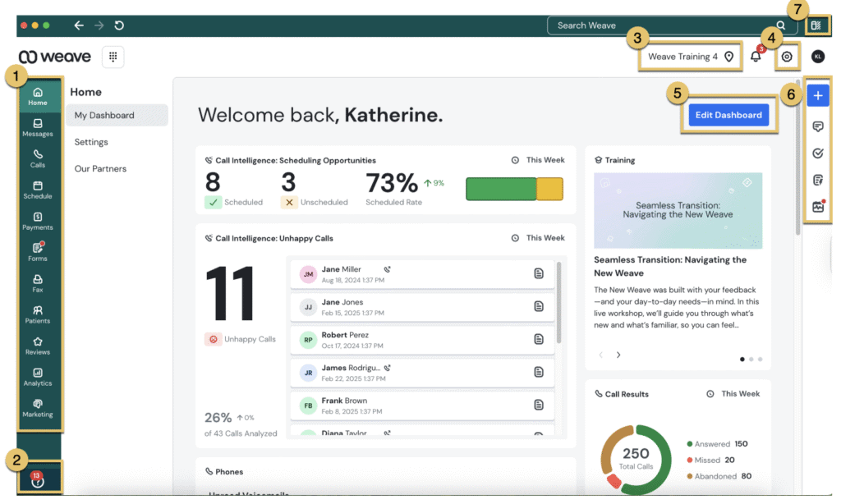Screen dimensions: 841x504
Task: Toggle the side panel icon in title bar
Action: click(816, 25)
